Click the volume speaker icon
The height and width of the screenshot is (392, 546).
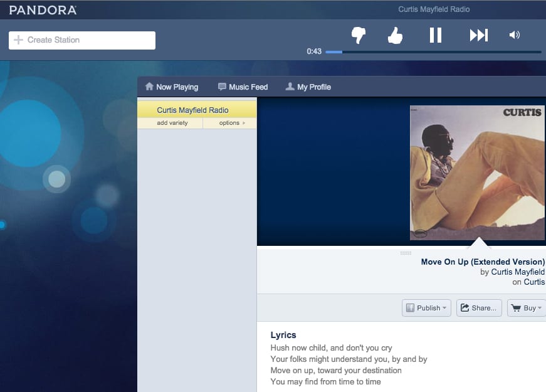click(x=514, y=35)
